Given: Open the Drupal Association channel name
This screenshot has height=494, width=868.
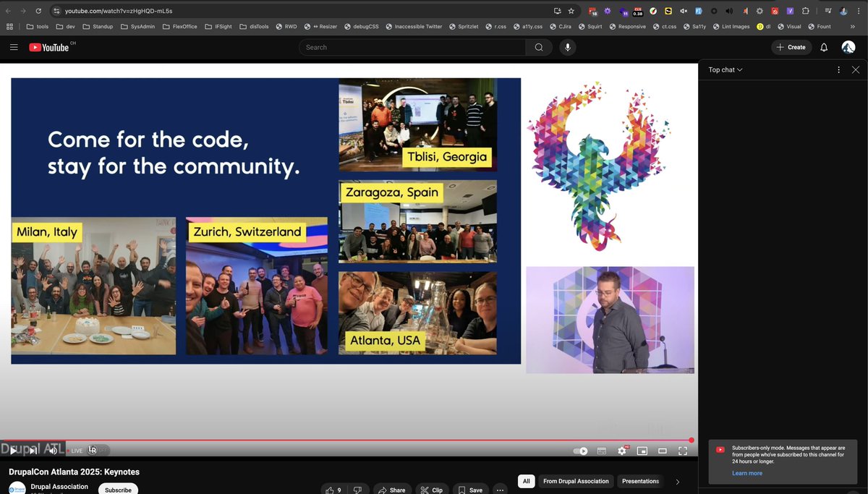Looking at the screenshot, I should (x=59, y=487).
